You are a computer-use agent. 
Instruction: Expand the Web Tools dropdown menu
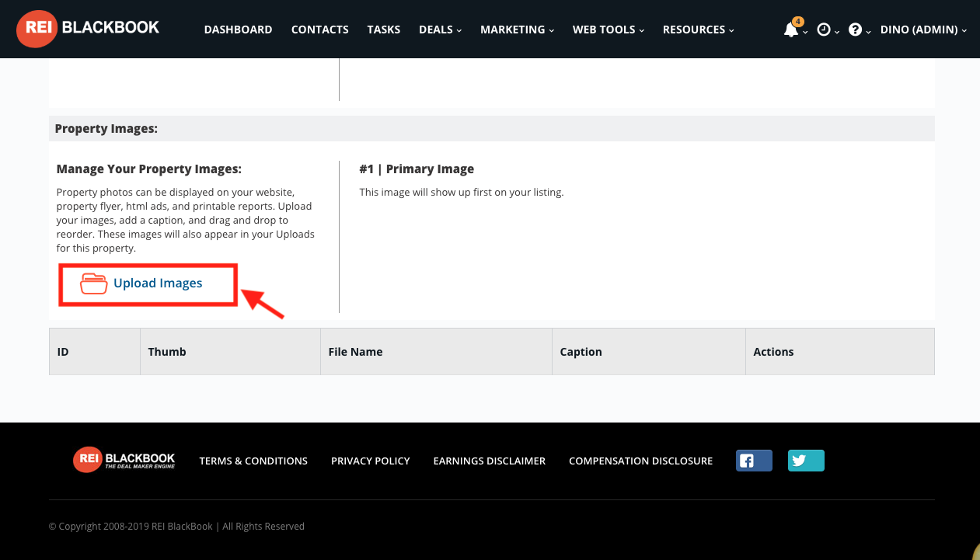pyautogui.click(x=609, y=30)
